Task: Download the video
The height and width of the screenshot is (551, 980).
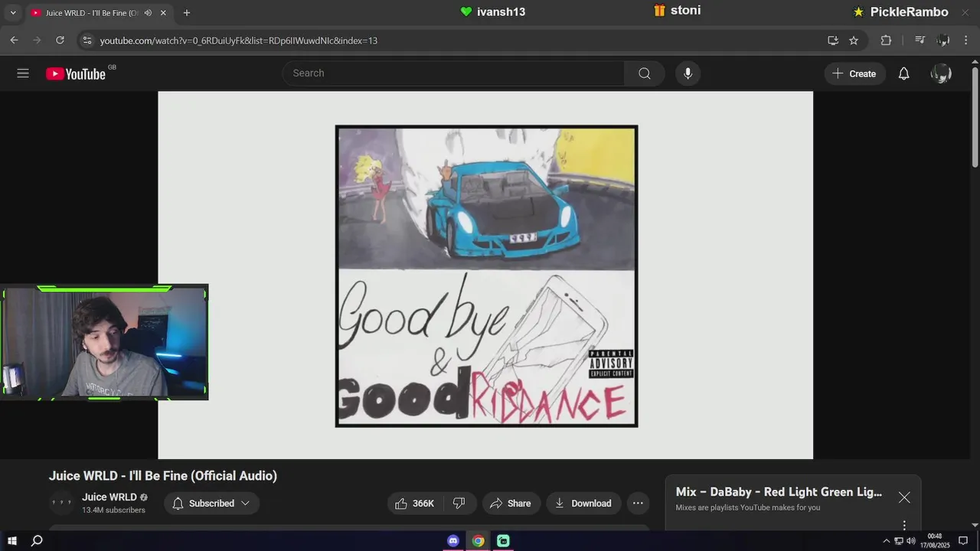Action: (583, 503)
